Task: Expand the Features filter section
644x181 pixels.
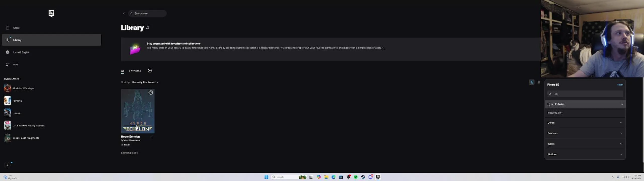Action: coord(585,133)
